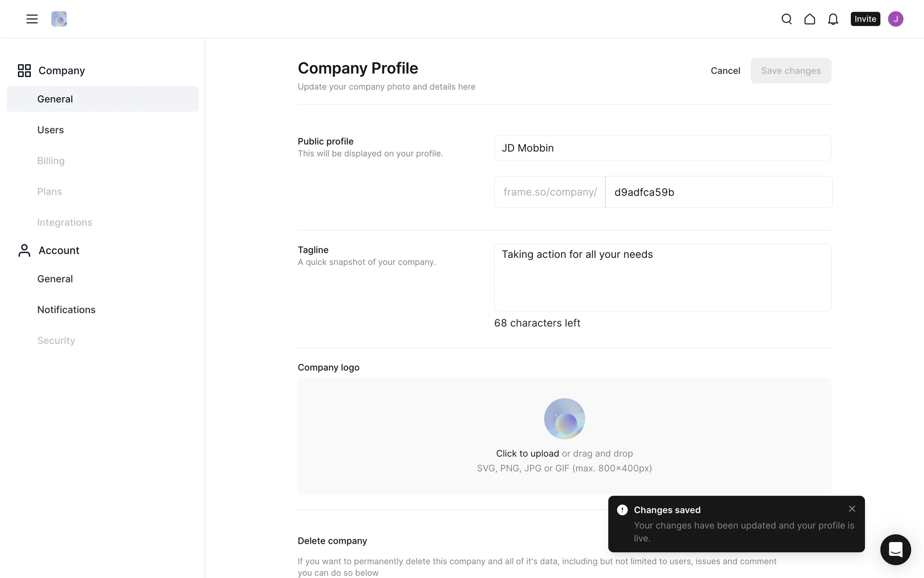Select Company General sidebar item
Screen dimensions: 924x578
pyautogui.click(x=55, y=99)
